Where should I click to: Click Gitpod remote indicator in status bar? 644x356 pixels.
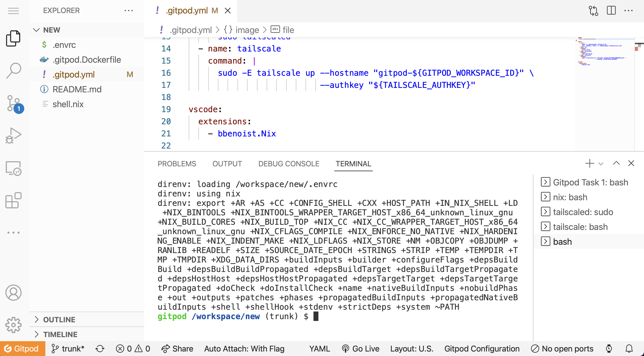tap(22, 349)
